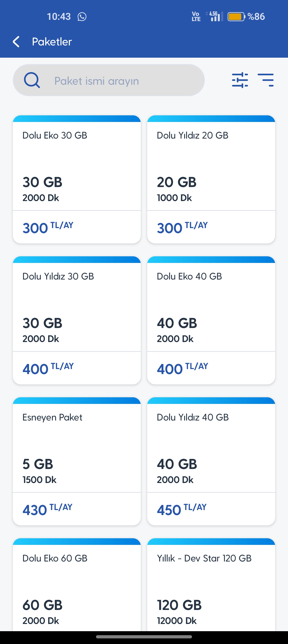The width and height of the screenshot is (288, 644).
Task: Open the sort lines icon
Action: click(x=266, y=80)
